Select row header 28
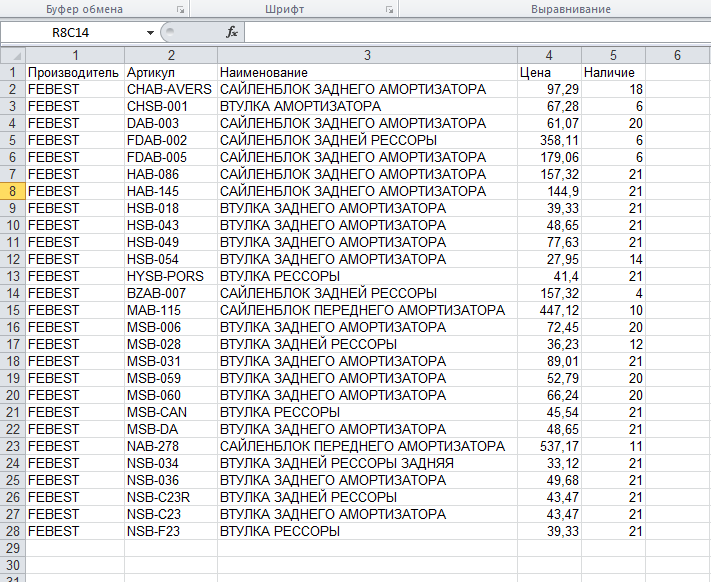This screenshot has width=711, height=582. coord(12,531)
